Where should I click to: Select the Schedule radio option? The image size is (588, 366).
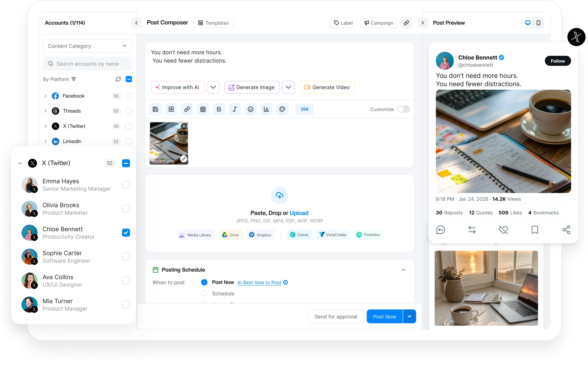tap(204, 294)
